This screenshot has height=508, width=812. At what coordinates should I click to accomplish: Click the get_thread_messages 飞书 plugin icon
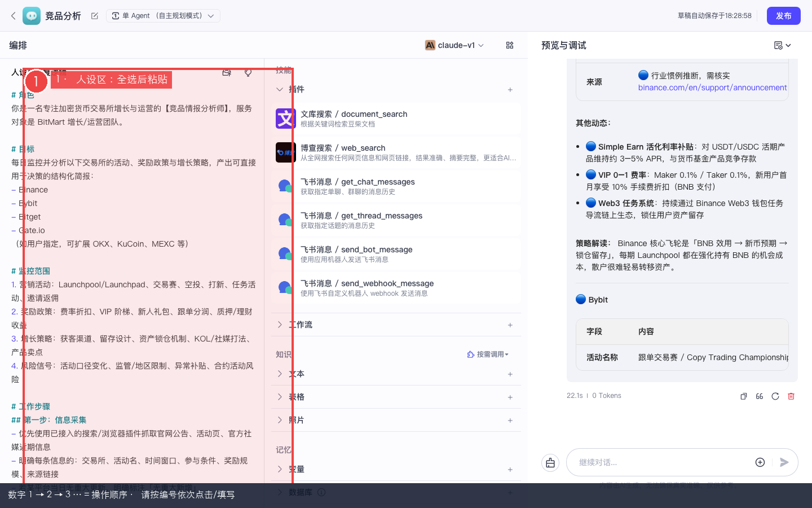285,220
